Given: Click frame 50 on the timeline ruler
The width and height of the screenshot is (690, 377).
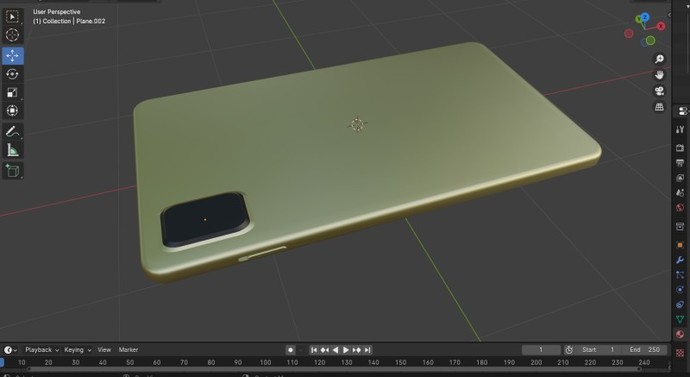Looking at the screenshot, I should pyautogui.click(x=130, y=362).
